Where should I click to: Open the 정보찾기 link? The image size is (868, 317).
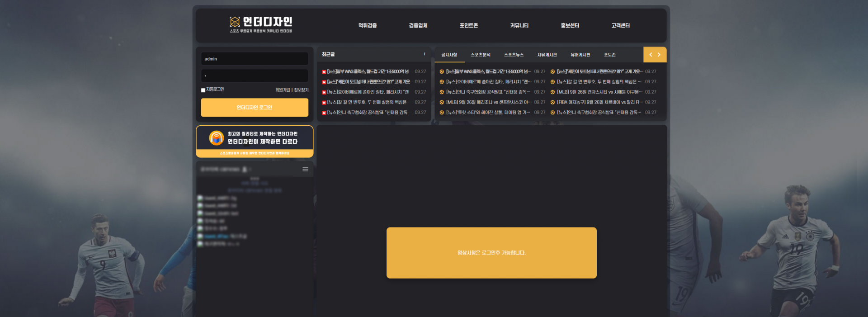301,90
